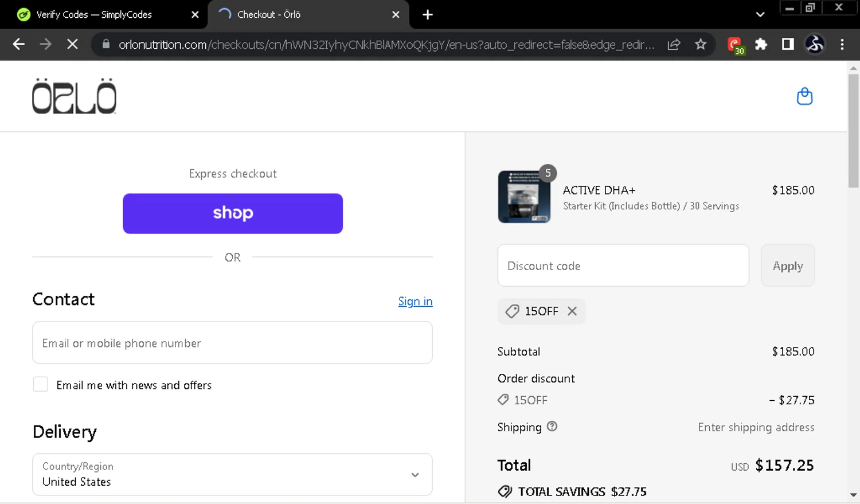Click the browser address bar URL

coord(386,44)
